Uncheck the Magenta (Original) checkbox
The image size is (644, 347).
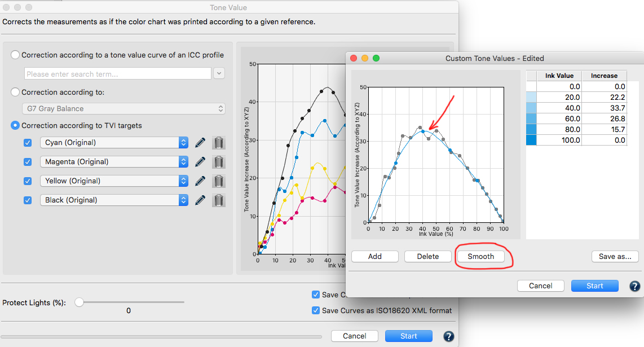(28, 162)
